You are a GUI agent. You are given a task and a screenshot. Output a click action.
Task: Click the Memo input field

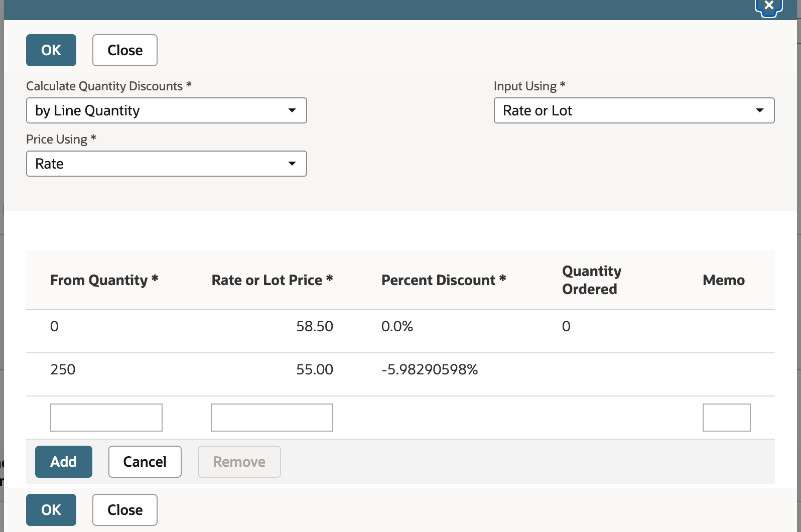pos(727,418)
